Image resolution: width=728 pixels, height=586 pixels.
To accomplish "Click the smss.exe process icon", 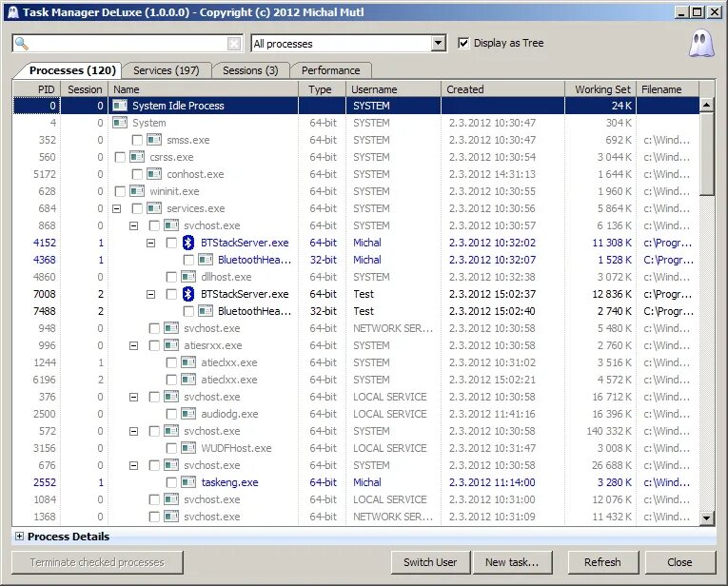I will point(154,140).
